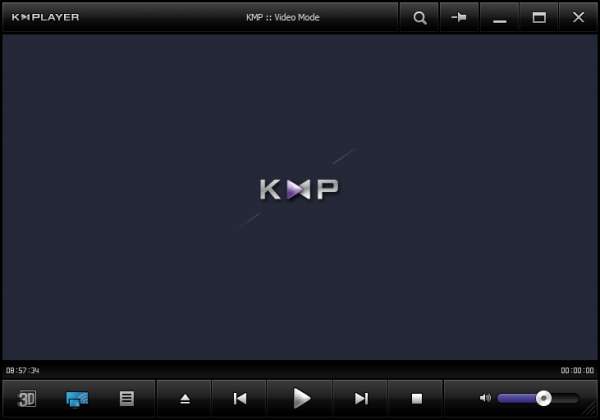Click the total time 00:00:00 display
The width and height of the screenshot is (600, 420).
577,370
